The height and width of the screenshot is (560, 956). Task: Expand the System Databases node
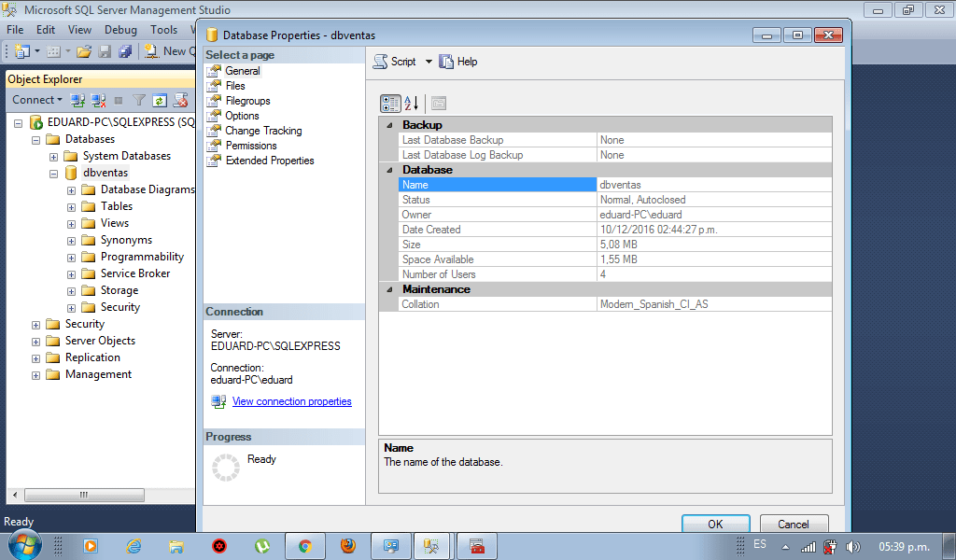[x=53, y=157]
